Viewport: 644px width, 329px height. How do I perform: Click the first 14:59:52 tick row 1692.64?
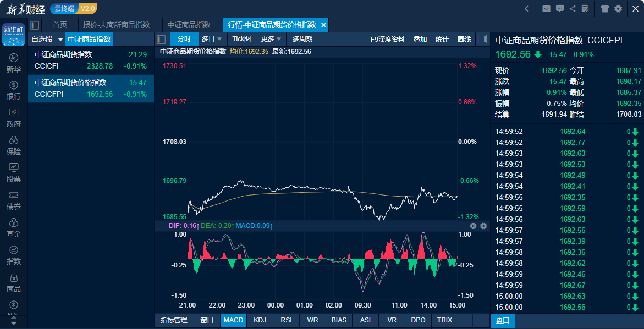(x=567, y=132)
